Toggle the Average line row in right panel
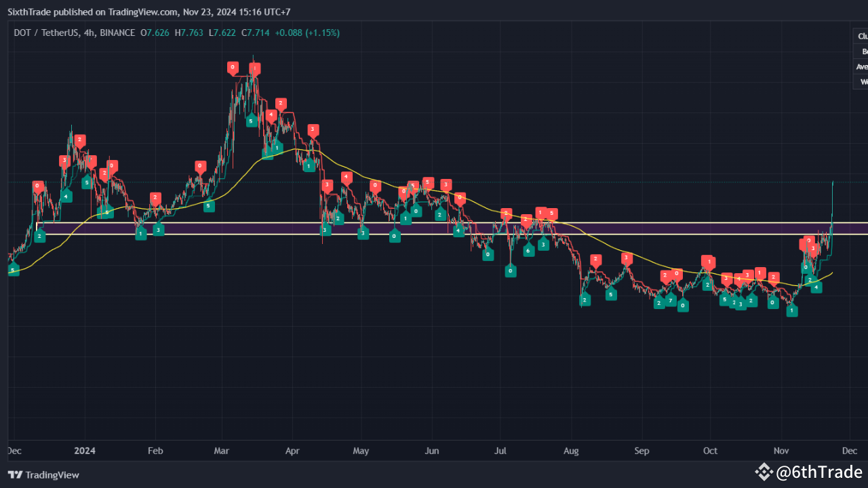 [x=861, y=66]
